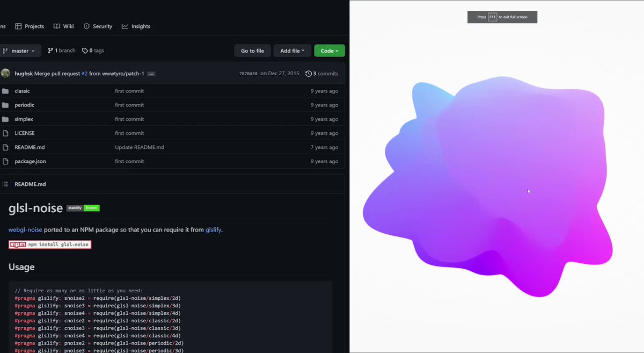Screen dimensions: 644x353
Task: Click the branch icon beside 1 branch
Action: point(50,51)
